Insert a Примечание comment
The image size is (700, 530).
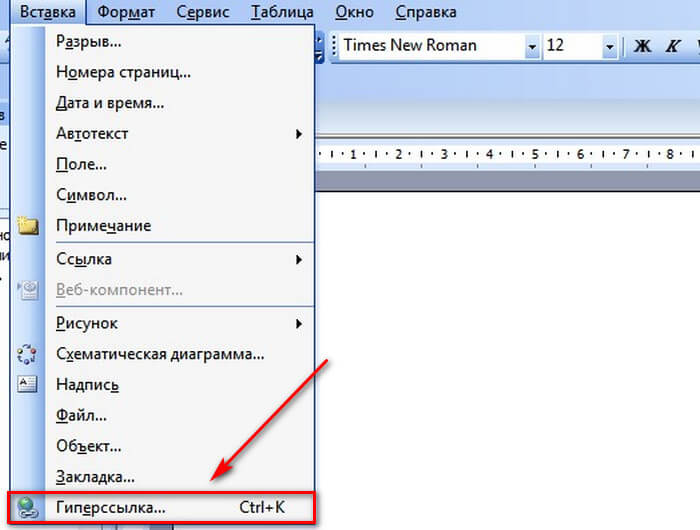[162, 225]
